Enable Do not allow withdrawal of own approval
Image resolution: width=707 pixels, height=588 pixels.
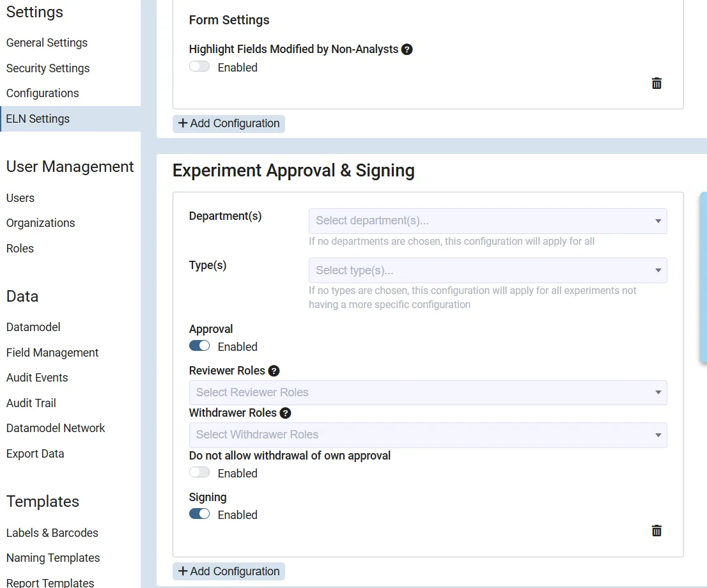(199, 472)
